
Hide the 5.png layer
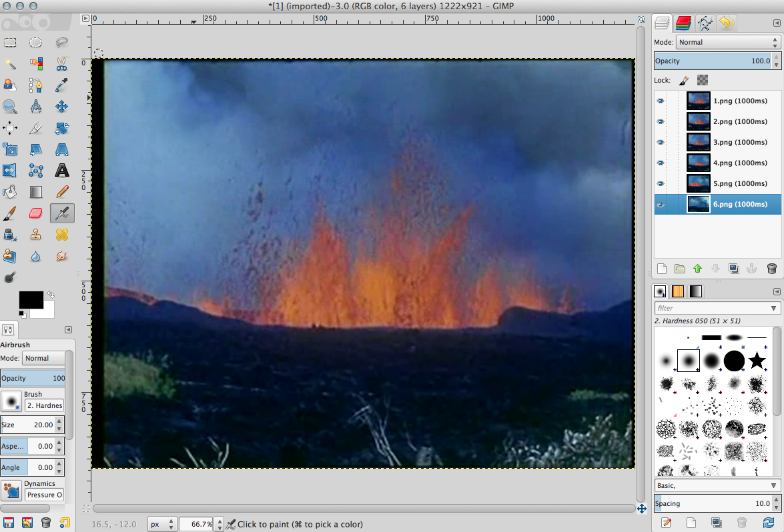661,183
